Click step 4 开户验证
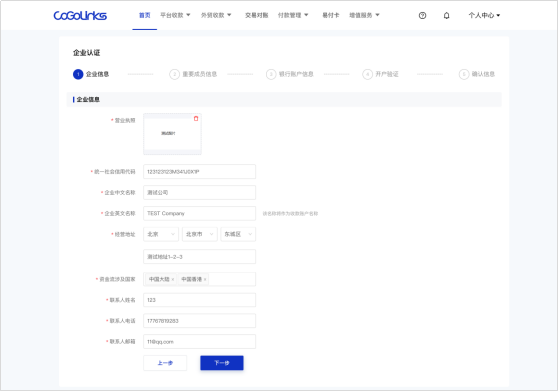Image resolution: width=559 pixels, height=392 pixels. (x=380, y=74)
